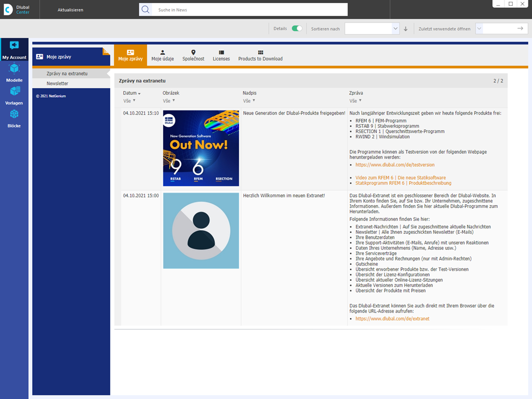
Task: Toggle sort direction arrow
Action: click(x=406, y=29)
